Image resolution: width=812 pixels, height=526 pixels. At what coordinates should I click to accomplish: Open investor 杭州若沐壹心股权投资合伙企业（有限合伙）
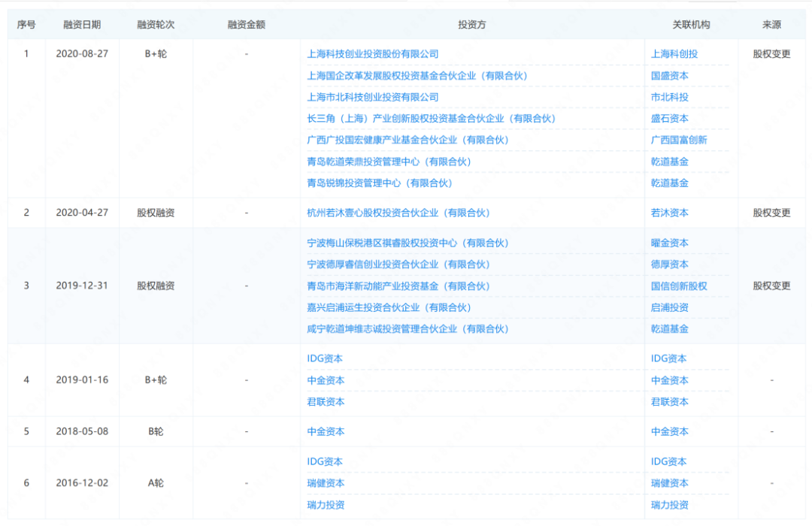point(398,213)
